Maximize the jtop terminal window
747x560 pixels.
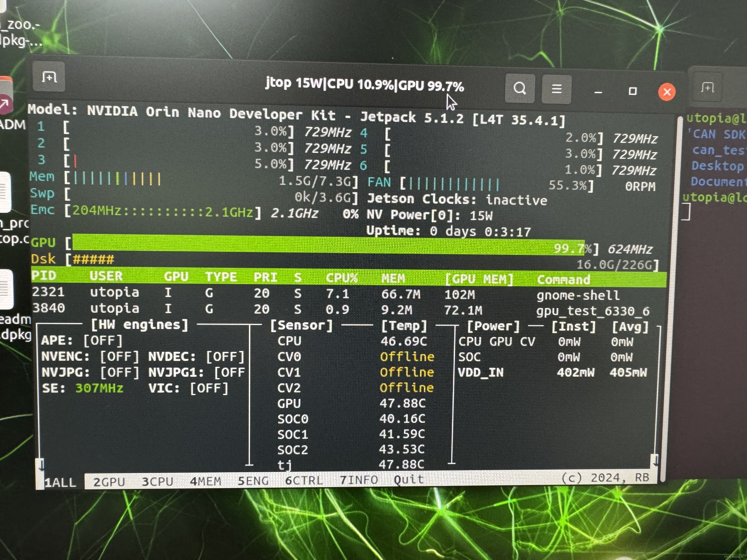pyautogui.click(x=633, y=91)
